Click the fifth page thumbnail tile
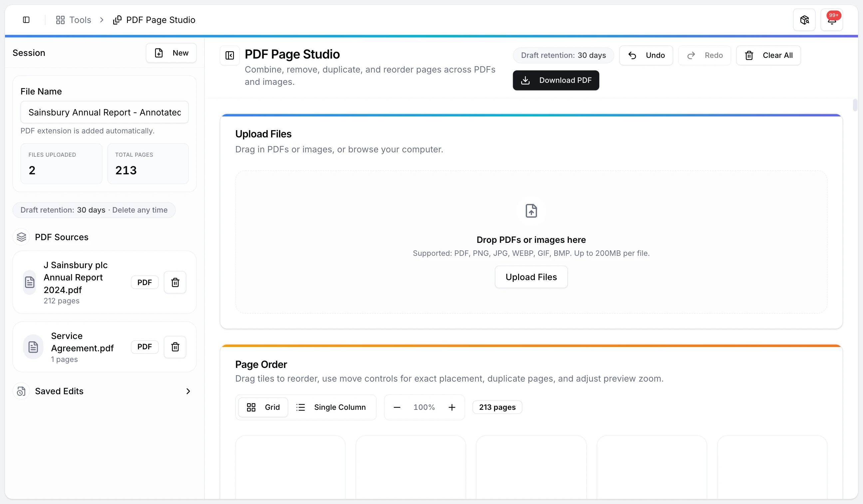This screenshot has width=863, height=504. (x=772, y=467)
